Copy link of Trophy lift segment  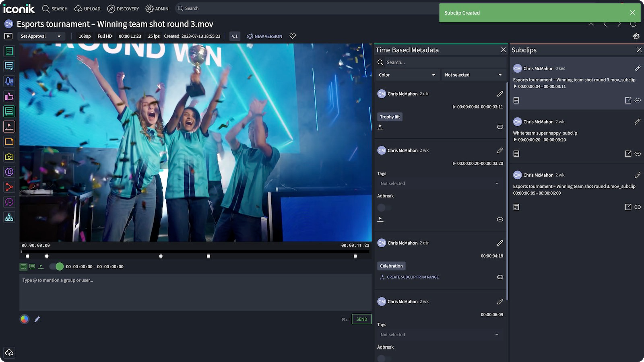pos(500,127)
